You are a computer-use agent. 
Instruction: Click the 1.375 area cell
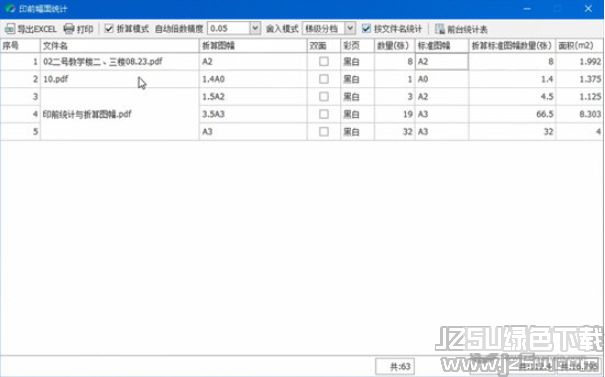click(x=580, y=79)
